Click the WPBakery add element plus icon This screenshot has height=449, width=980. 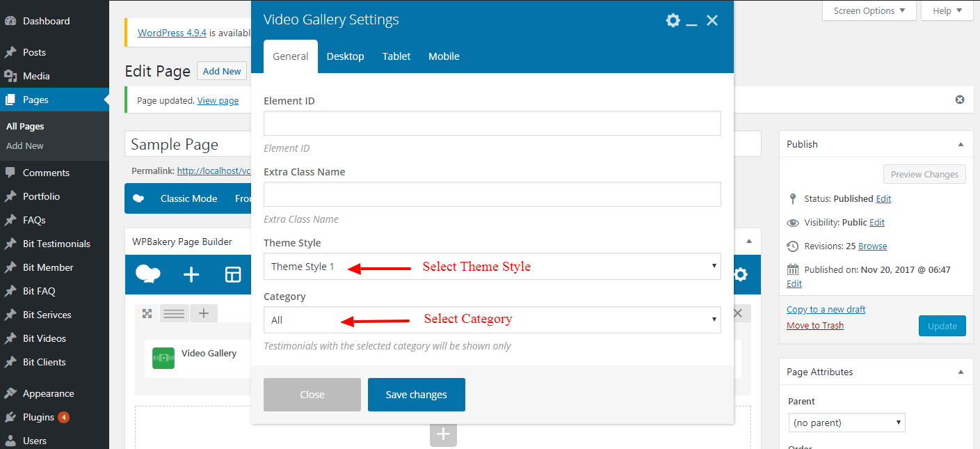tap(191, 275)
